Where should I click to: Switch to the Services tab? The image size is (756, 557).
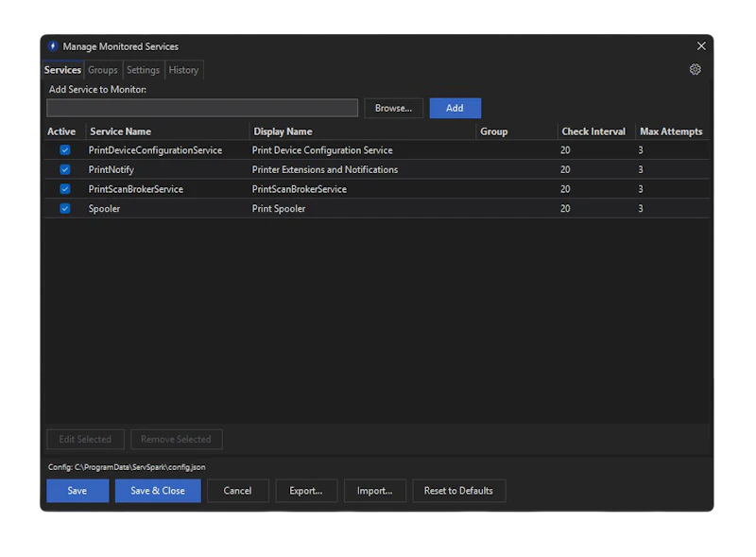[62, 70]
